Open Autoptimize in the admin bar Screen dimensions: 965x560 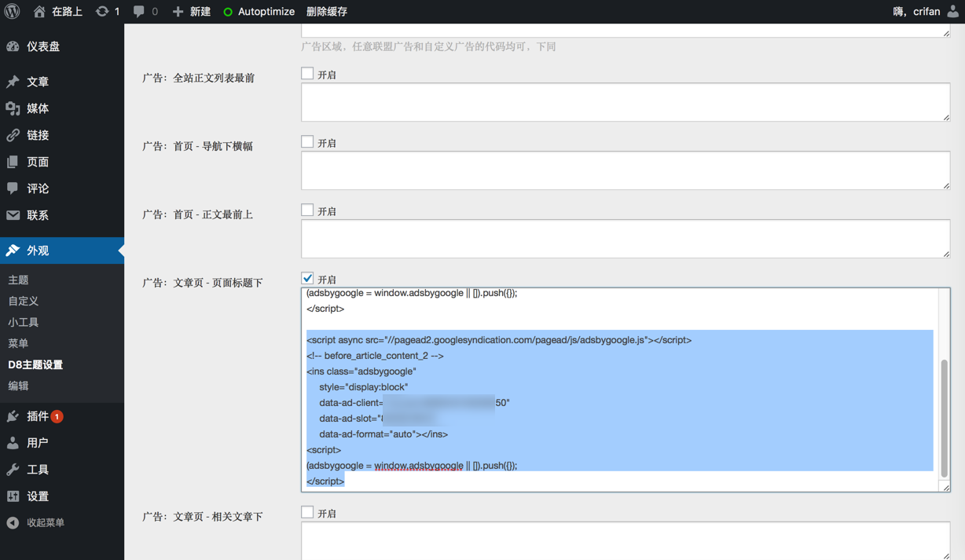click(x=259, y=12)
